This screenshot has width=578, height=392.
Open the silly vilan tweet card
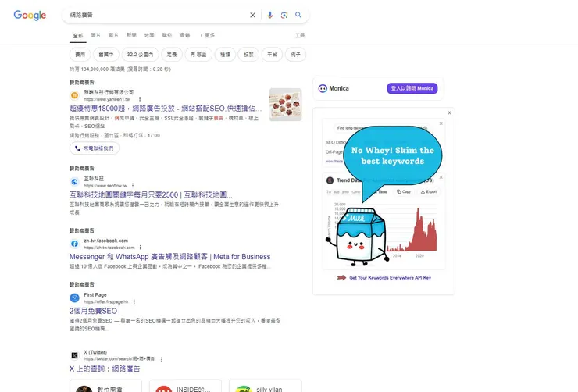[266, 386]
